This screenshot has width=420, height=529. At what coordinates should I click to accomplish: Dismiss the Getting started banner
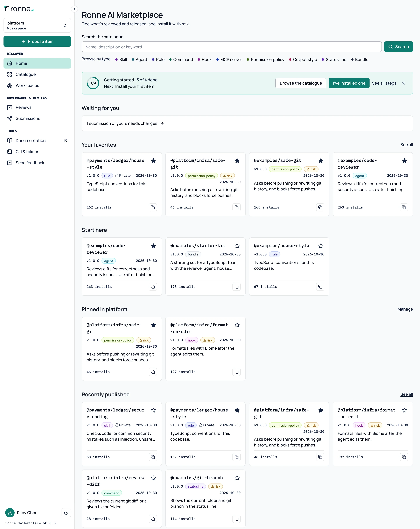point(403,83)
